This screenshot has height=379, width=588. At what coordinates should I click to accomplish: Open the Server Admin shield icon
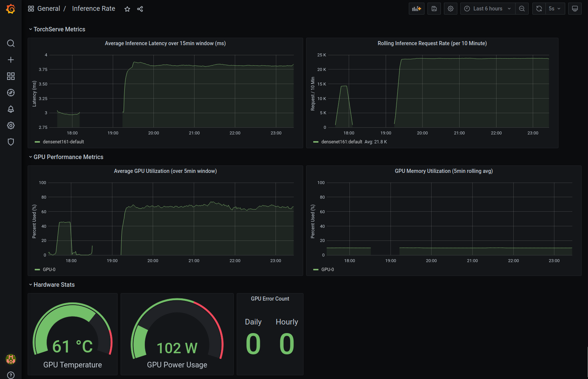[x=11, y=142]
